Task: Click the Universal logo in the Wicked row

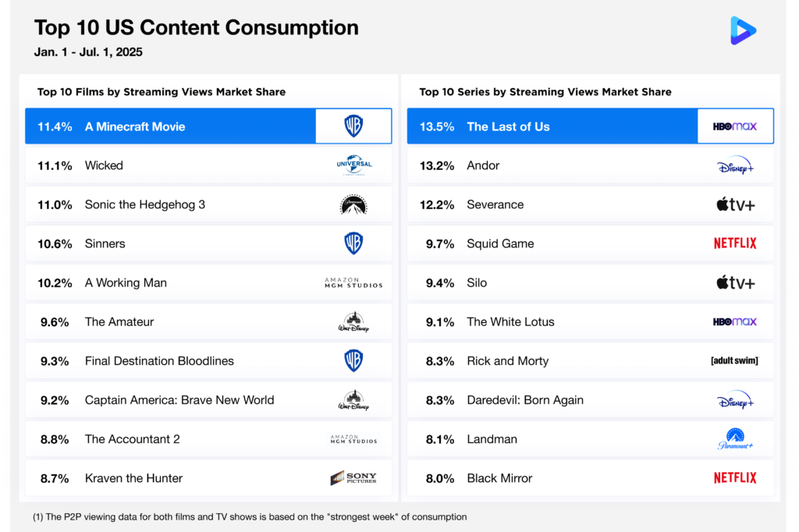Action: click(x=354, y=165)
